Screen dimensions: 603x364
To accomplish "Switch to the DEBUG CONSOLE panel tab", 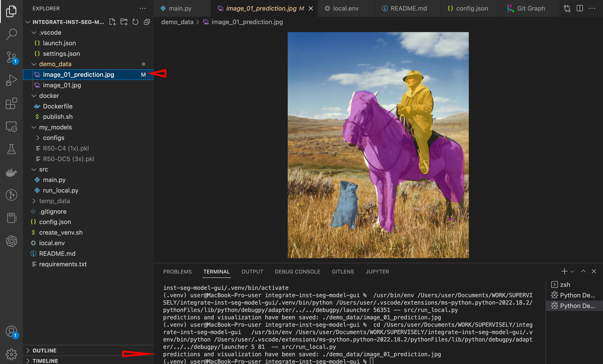I will [x=297, y=272].
